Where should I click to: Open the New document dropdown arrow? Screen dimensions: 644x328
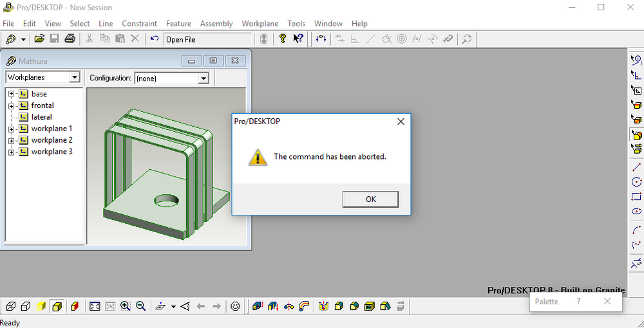tap(23, 39)
